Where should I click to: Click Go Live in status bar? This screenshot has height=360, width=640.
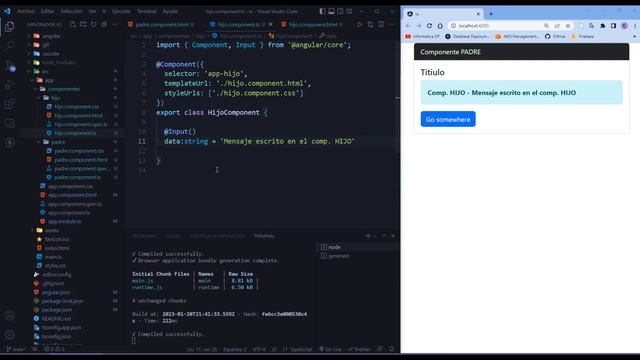click(x=330, y=349)
